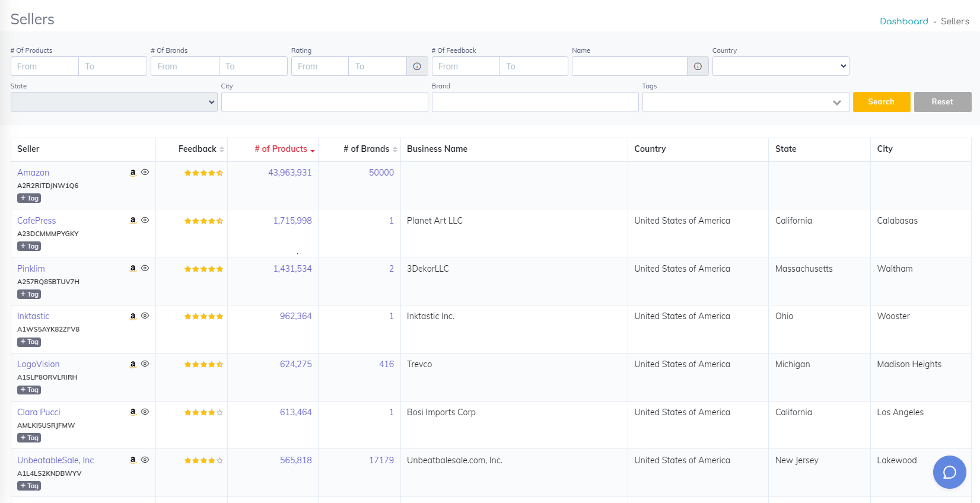This screenshot has width=980, height=503.
Task: Focus the # Of Products To field
Action: (x=113, y=66)
